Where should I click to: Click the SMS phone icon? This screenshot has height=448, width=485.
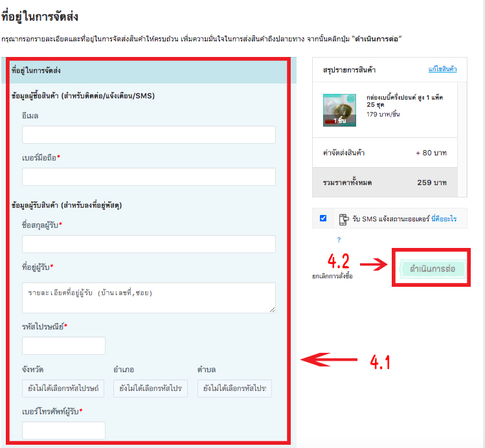point(343,219)
